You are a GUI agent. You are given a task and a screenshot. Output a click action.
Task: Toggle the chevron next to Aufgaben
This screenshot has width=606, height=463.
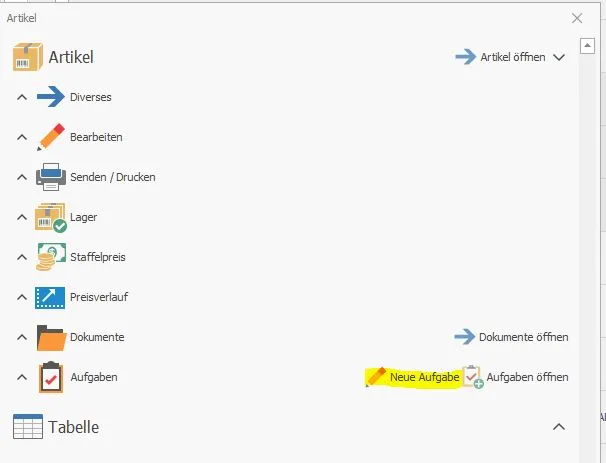[22, 377]
